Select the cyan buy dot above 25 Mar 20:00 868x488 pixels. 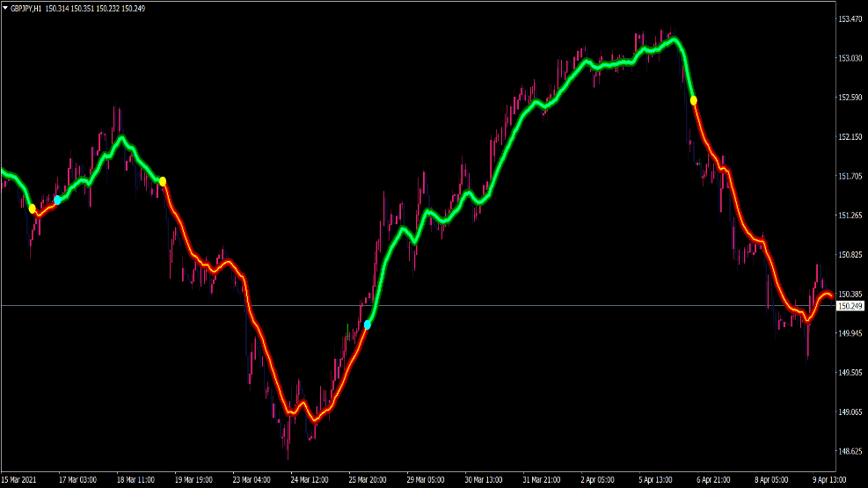tap(368, 324)
